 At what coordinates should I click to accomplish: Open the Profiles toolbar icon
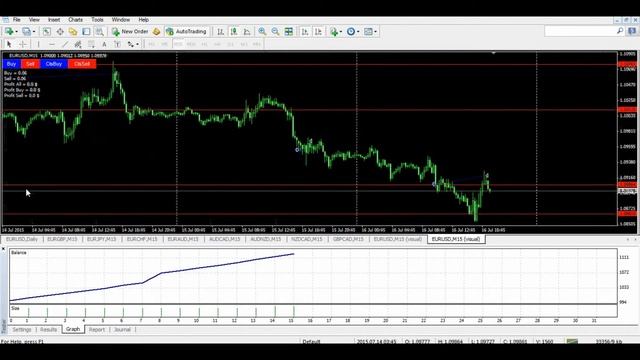tap(26, 31)
